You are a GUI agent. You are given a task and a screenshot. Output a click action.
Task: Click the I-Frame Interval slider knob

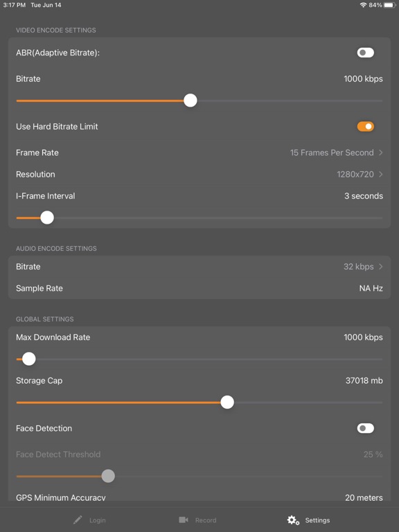[x=47, y=218]
